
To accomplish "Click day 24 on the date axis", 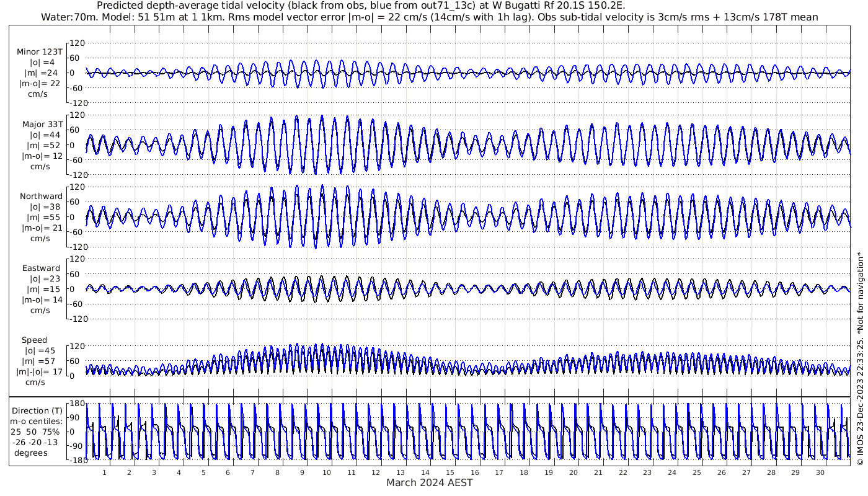I will (x=672, y=472).
